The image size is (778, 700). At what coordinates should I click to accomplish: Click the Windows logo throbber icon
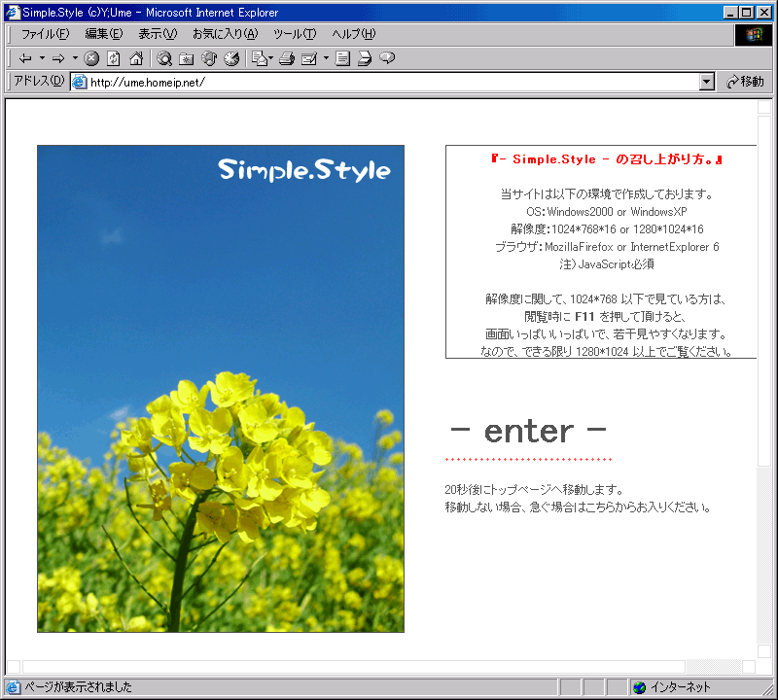(x=753, y=35)
